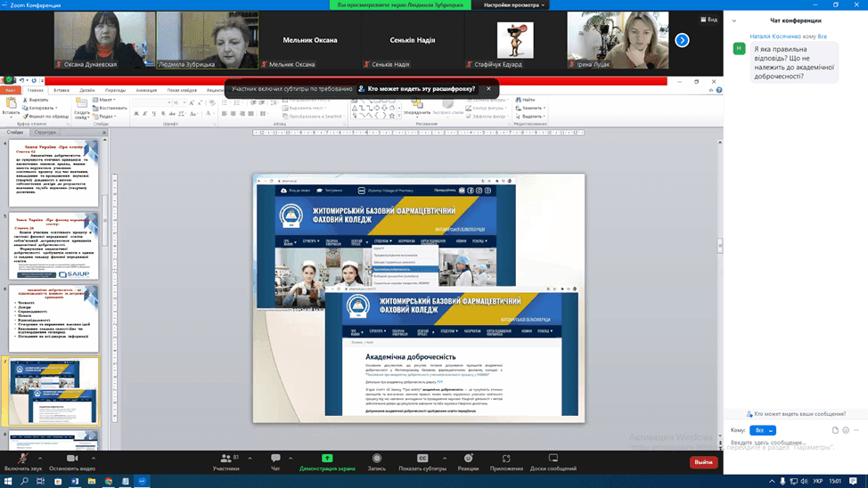Viewport: 868px width, 488px height.
Task: Click the green 'Демонстрация экрана' share icon
Action: pyautogui.click(x=327, y=458)
